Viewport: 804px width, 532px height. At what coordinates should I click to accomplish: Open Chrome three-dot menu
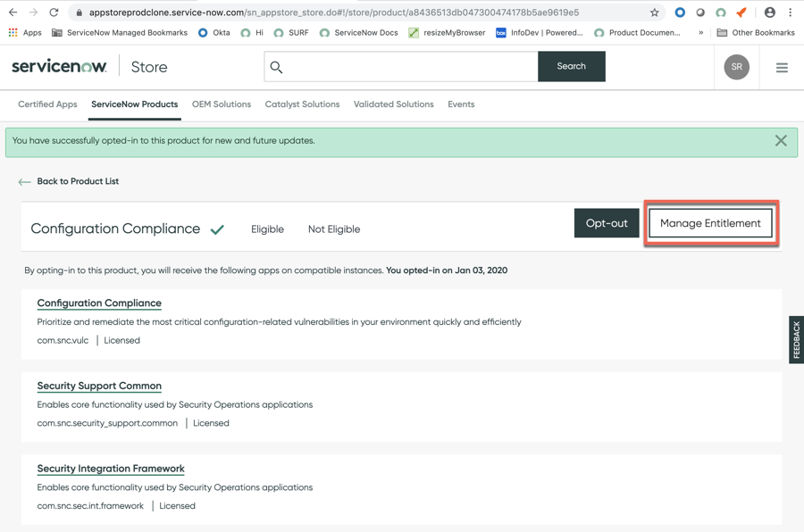coord(791,12)
